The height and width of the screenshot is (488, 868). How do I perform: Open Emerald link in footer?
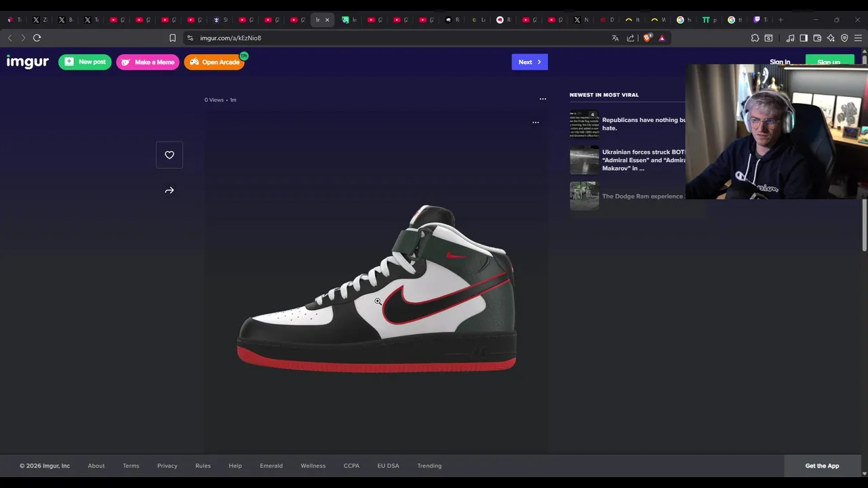[x=271, y=466]
